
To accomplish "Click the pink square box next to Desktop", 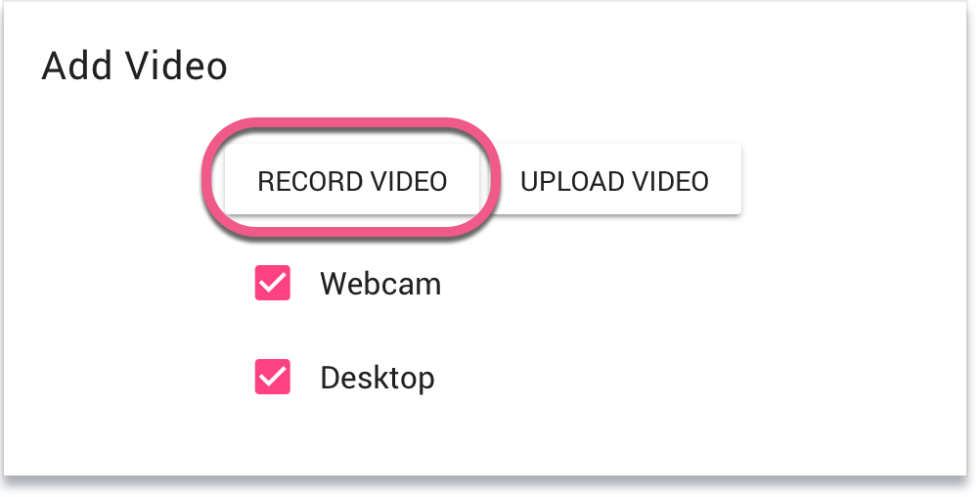I will pos(273,377).
